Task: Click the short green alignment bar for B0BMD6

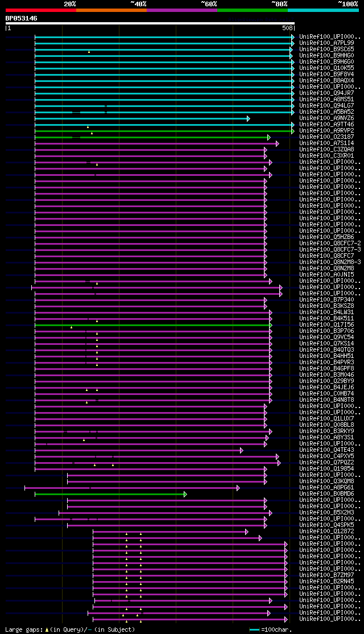Action: (111, 494)
